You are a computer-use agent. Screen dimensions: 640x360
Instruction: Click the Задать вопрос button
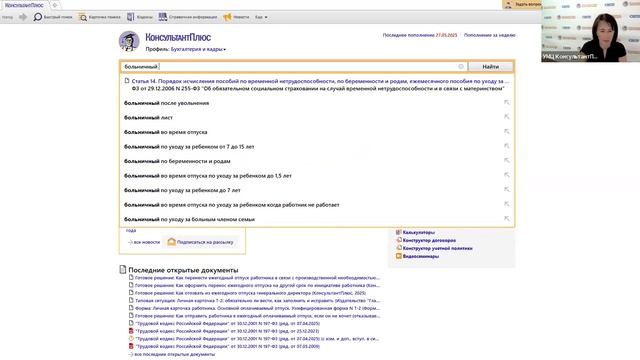point(522,4)
